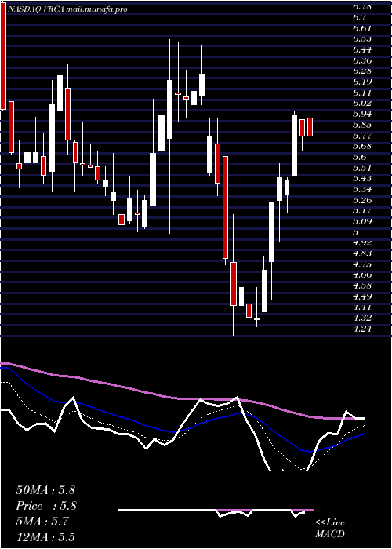Click the MACD inset panel
The height and width of the screenshot is (549, 392).
click(x=216, y=510)
